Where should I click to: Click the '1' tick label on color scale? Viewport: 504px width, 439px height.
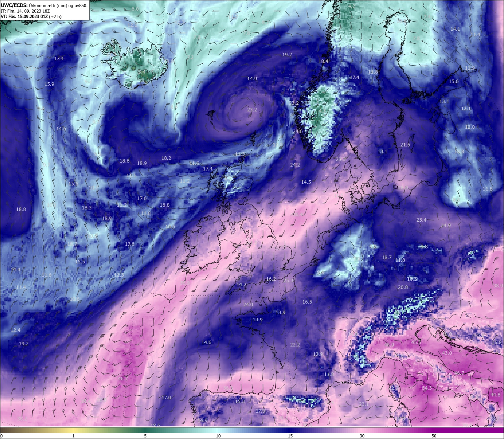[x=73, y=436]
